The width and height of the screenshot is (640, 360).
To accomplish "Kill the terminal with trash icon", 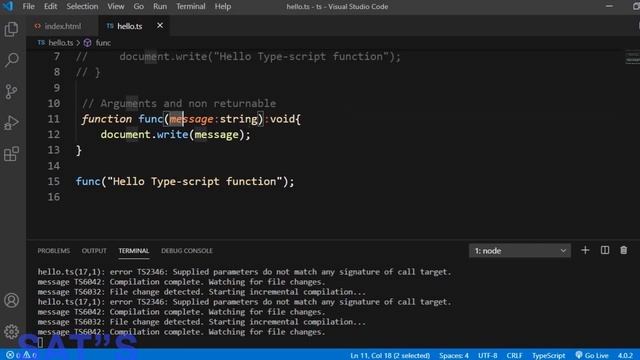I will tap(624, 250).
